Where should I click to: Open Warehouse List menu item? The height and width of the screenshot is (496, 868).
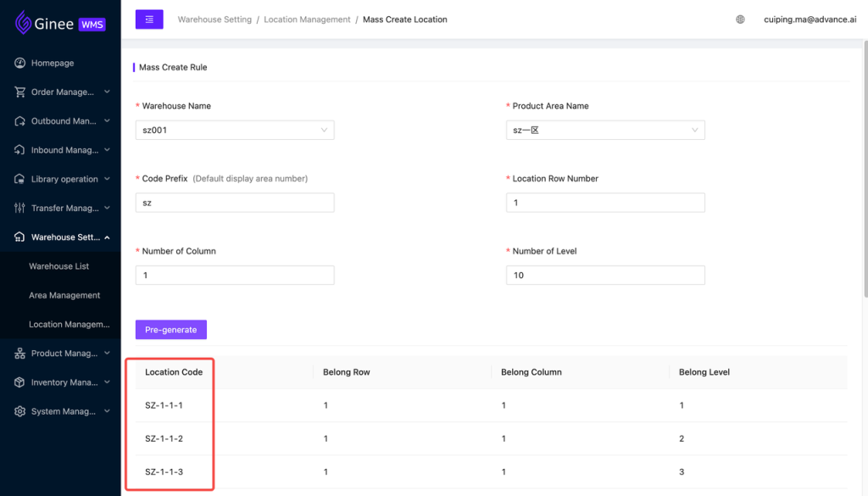click(58, 266)
